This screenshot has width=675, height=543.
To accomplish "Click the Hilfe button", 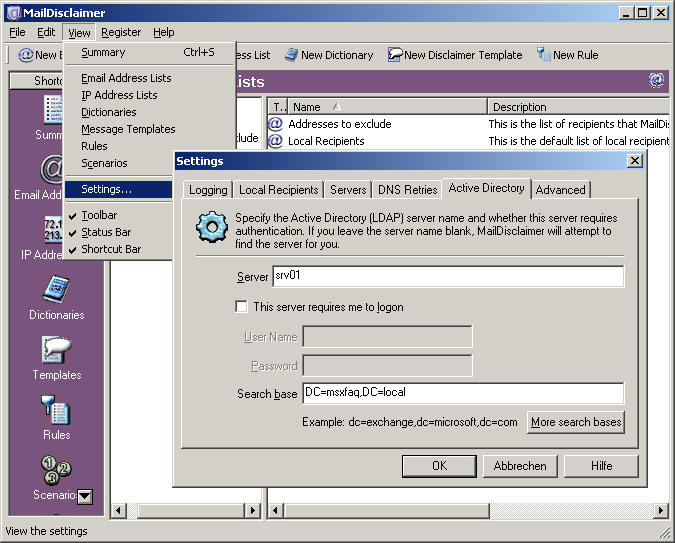I will 601,466.
